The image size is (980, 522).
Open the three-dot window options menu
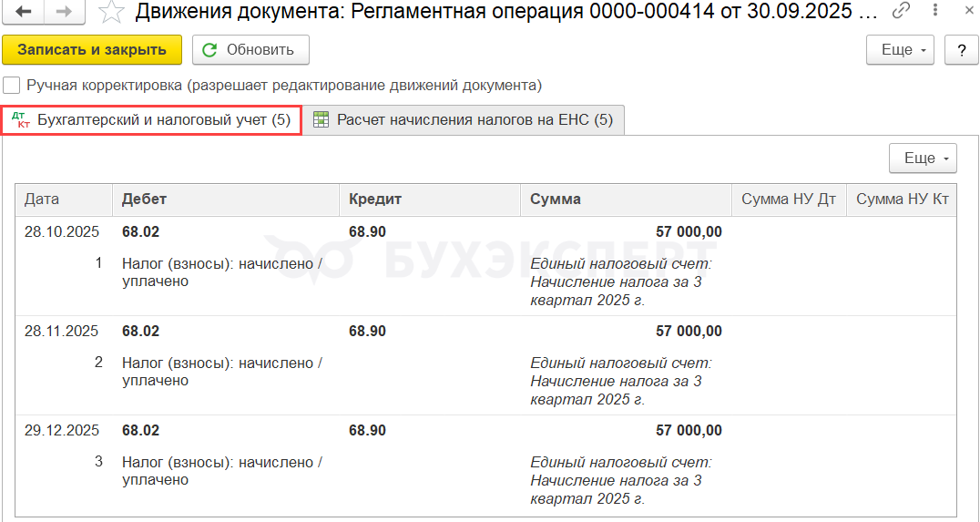934,12
